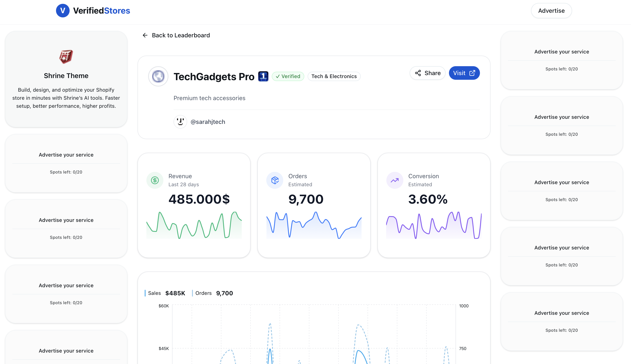The width and height of the screenshot is (631, 364).
Task: Click the back arrow before Back to Leaderboard
Action: [x=145, y=35]
